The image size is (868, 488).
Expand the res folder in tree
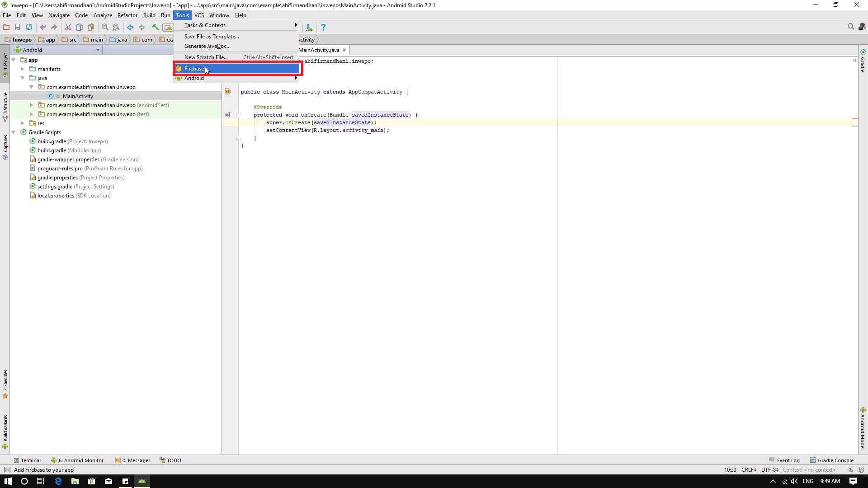(x=23, y=123)
